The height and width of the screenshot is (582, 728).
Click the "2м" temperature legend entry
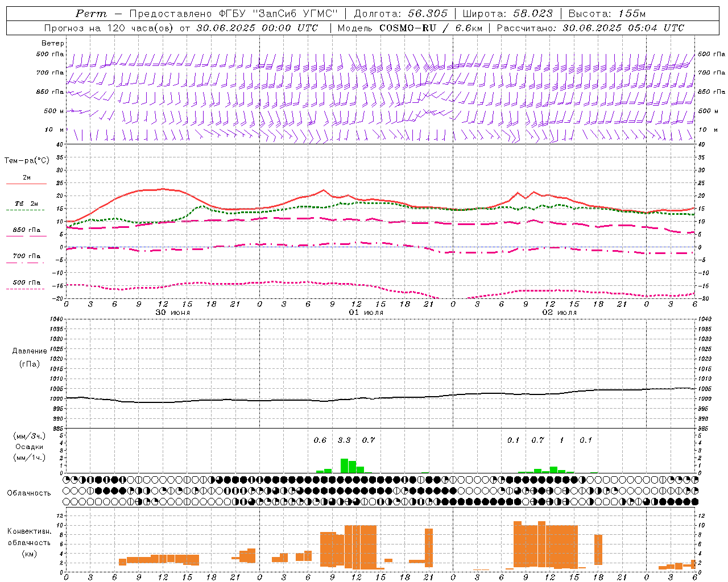[x=27, y=177]
